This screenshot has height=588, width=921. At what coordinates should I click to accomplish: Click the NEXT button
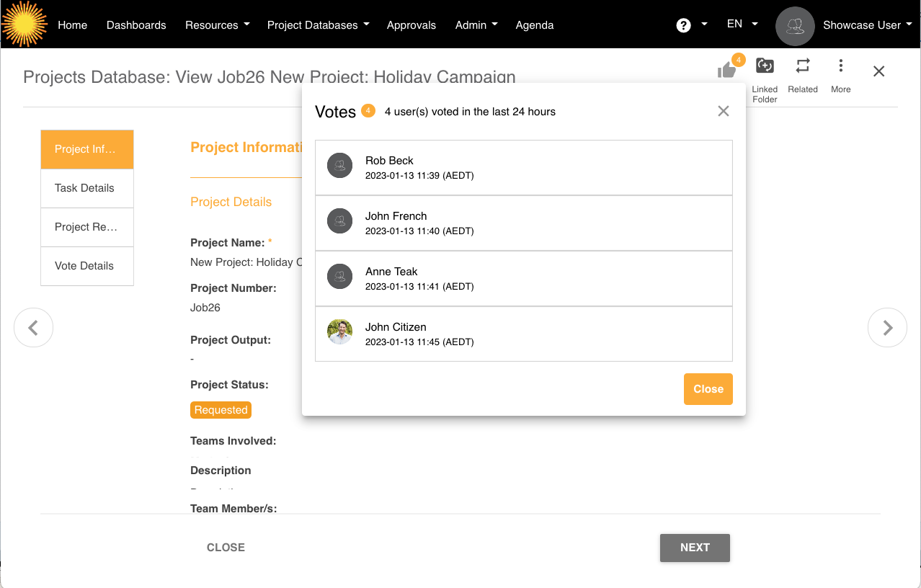click(695, 548)
